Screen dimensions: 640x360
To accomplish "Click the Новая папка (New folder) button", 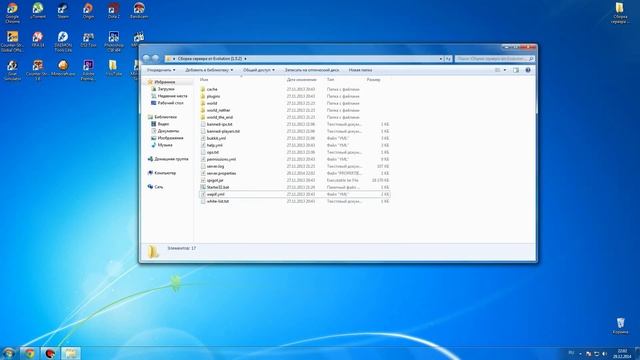I will click(x=360, y=70).
